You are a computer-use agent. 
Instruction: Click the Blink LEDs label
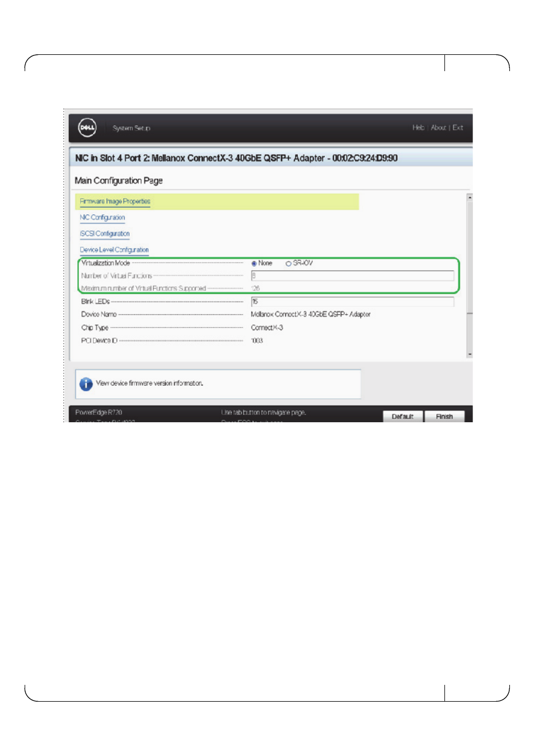pos(95,302)
